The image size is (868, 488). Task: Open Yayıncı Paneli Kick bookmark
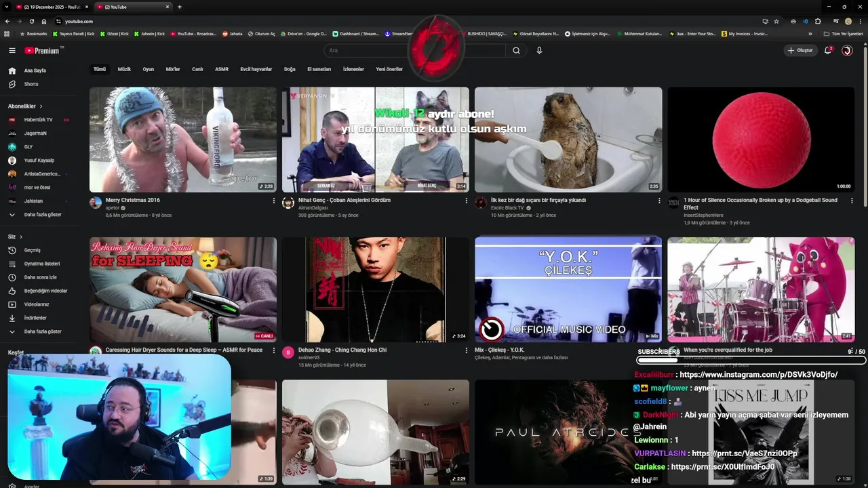click(x=73, y=33)
